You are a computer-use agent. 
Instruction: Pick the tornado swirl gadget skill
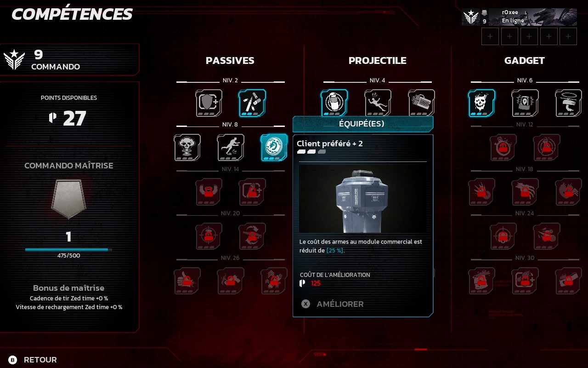coord(569,103)
